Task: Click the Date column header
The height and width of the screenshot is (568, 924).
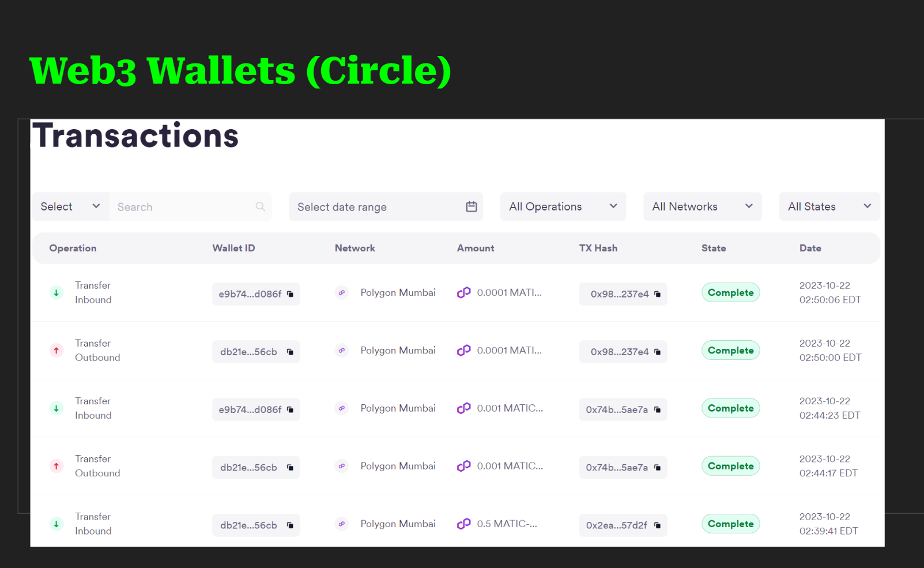Action: click(810, 248)
